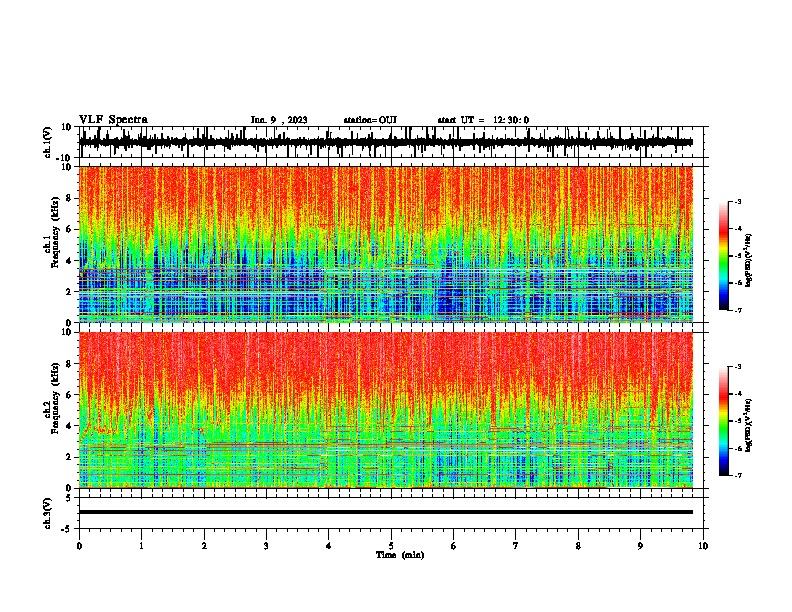Click time axis tick label "7"
The height and width of the screenshot is (612, 792).
516,546
